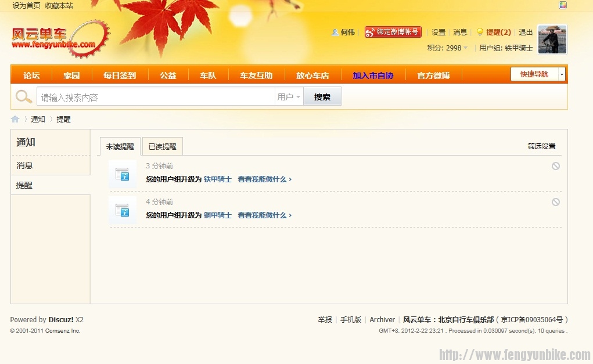The width and height of the screenshot is (593, 364).
Task: Switch to the 已读提醒 tab
Action: (162, 147)
